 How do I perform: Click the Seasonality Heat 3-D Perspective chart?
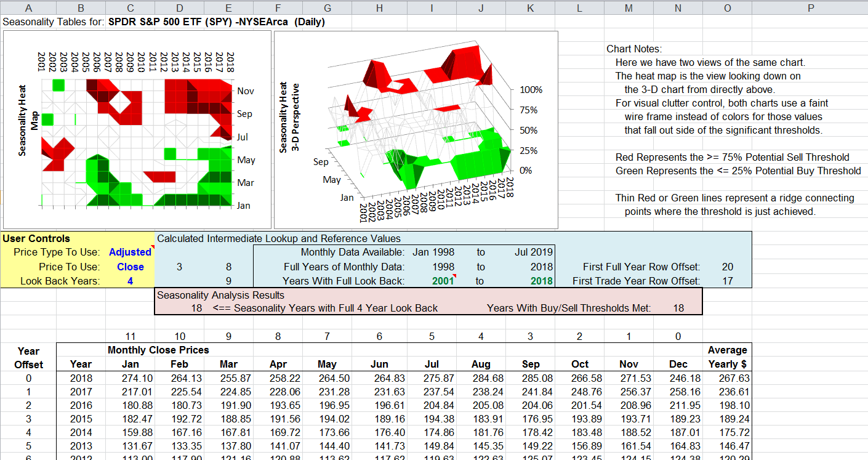(416, 129)
